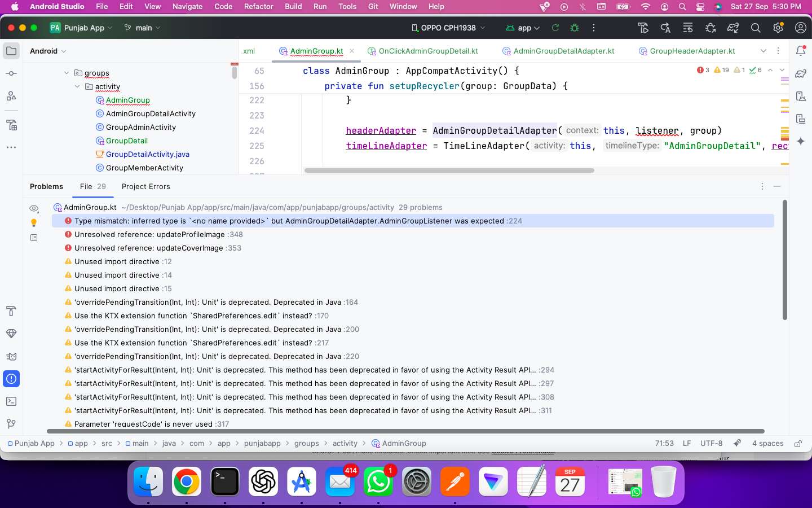Image resolution: width=812 pixels, height=508 pixels.
Task: Open the Notifications bell icon
Action: click(x=801, y=51)
